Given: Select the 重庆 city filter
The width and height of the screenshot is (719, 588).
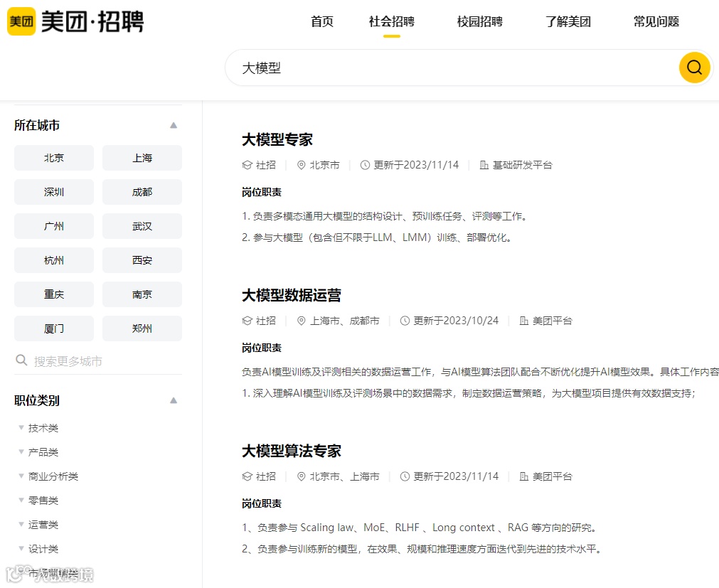Looking at the screenshot, I should [x=54, y=294].
